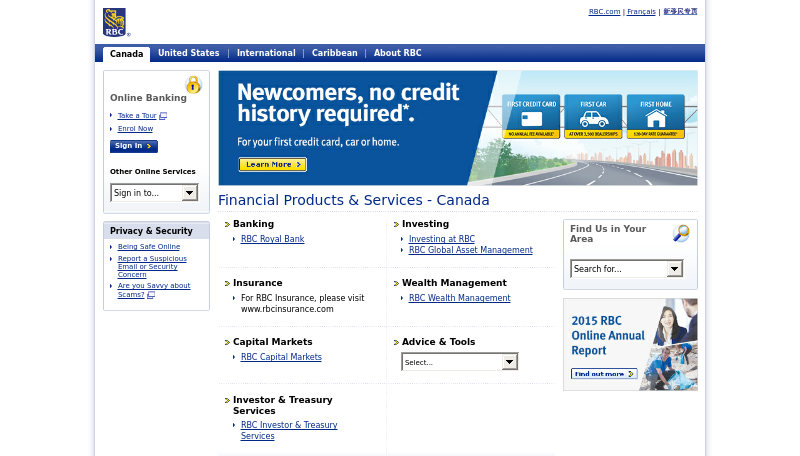Image resolution: width=800 pixels, height=456 pixels.
Task: Open Are you Savvy about Scams link
Action: [x=154, y=290]
